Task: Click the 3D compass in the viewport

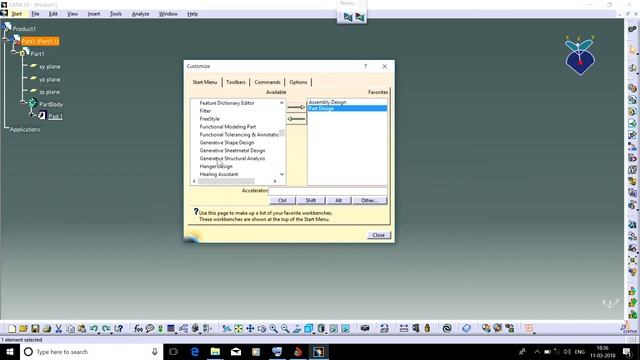Action: 580,55
